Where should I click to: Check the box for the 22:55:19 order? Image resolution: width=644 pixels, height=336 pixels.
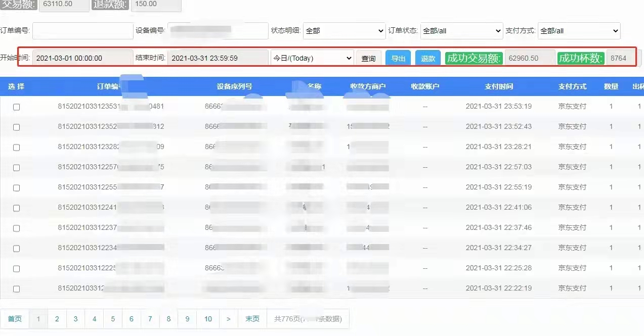point(16,188)
